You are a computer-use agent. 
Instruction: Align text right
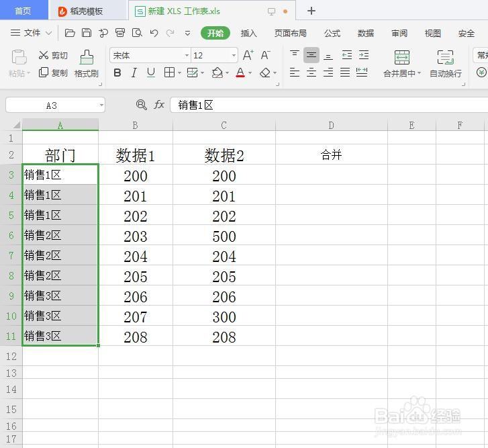pos(328,73)
